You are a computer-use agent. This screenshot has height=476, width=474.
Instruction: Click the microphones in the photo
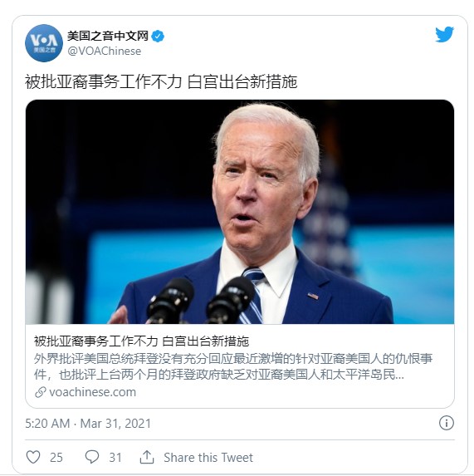tap(200, 301)
